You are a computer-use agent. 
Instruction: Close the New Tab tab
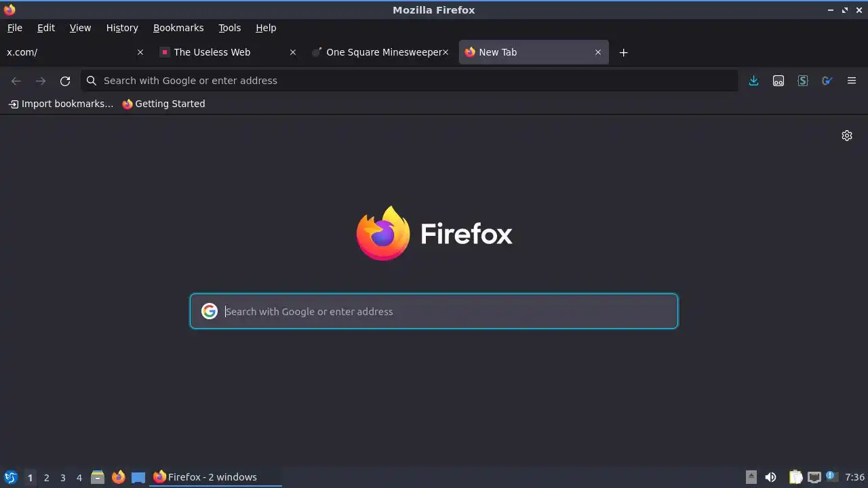598,52
